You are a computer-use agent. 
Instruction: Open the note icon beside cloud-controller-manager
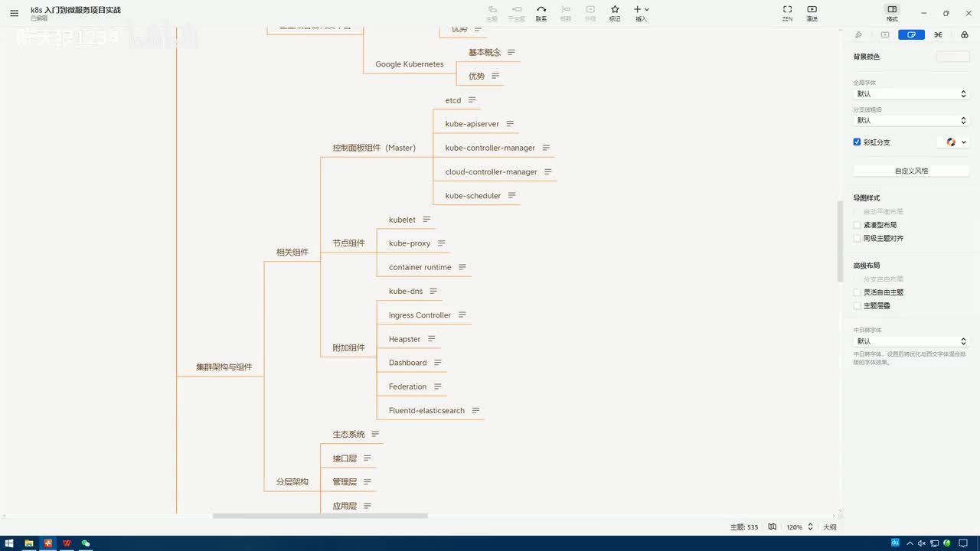click(548, 171)
